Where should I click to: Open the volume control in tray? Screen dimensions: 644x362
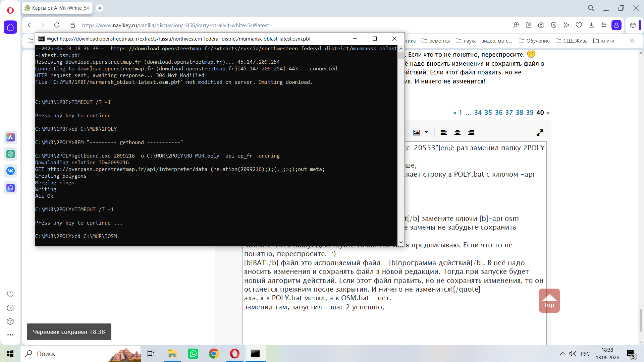coord(573,354)
